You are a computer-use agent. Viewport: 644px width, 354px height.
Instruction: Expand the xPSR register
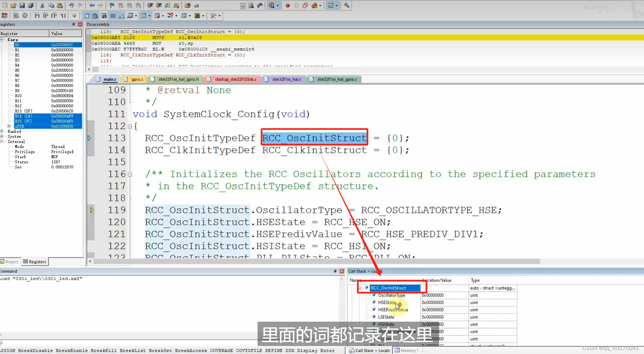coord(9,126)
